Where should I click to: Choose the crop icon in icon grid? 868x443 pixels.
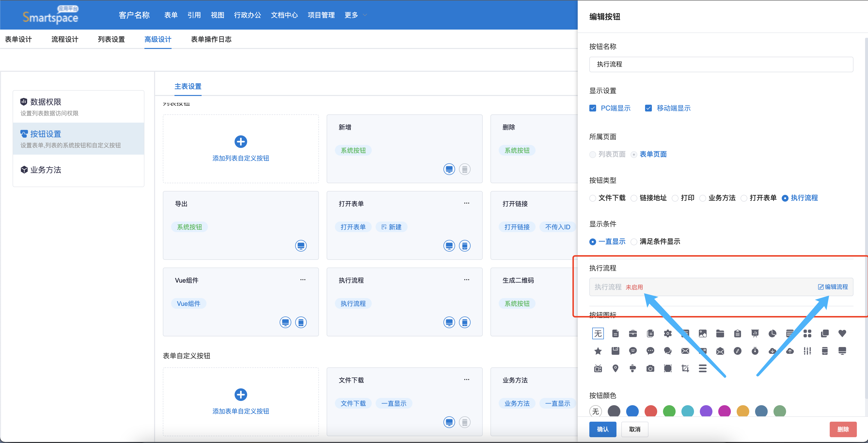(x=685, y=368)
